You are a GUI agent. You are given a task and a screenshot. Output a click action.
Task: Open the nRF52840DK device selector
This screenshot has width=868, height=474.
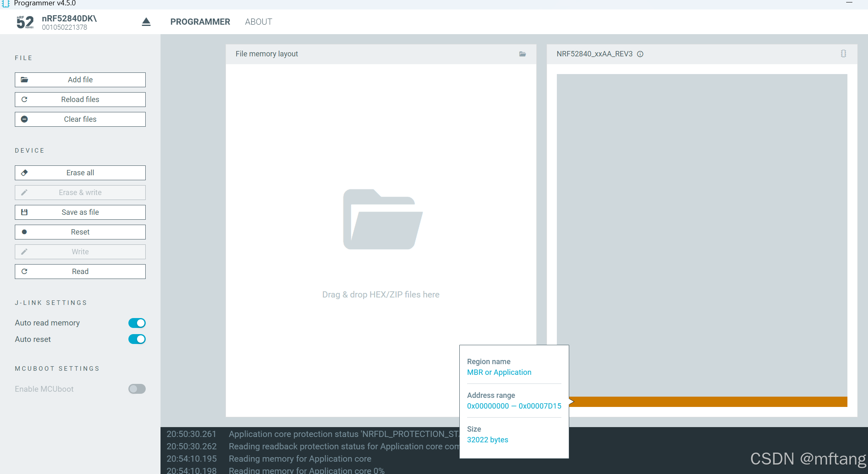[69, 22]
